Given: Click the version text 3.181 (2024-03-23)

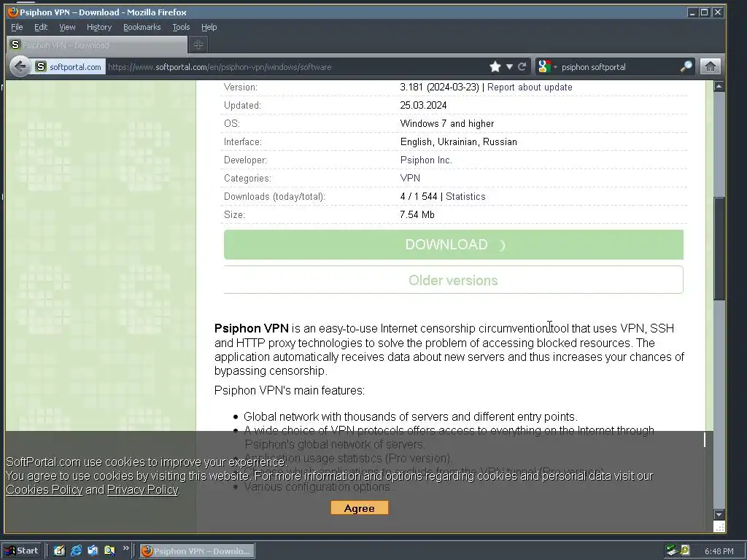Looking at the screenshot, I should tap(439, 87).
